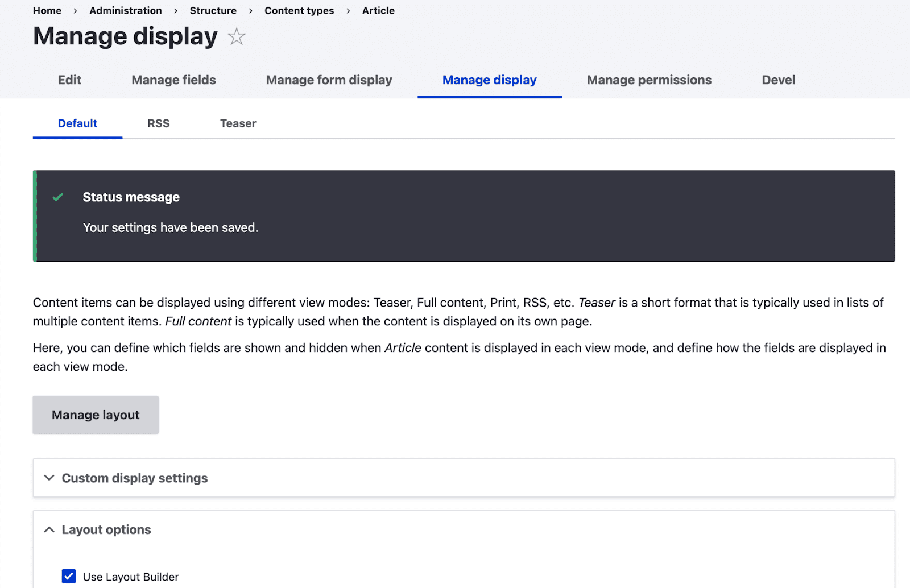Select the Manage display tab

click(489, 80)
